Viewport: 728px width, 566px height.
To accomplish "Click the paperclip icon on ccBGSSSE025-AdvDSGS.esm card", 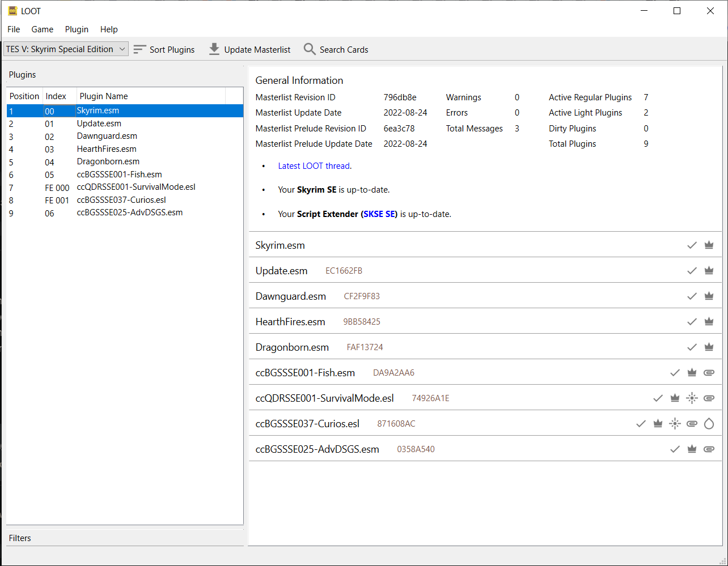I will 709,449.
